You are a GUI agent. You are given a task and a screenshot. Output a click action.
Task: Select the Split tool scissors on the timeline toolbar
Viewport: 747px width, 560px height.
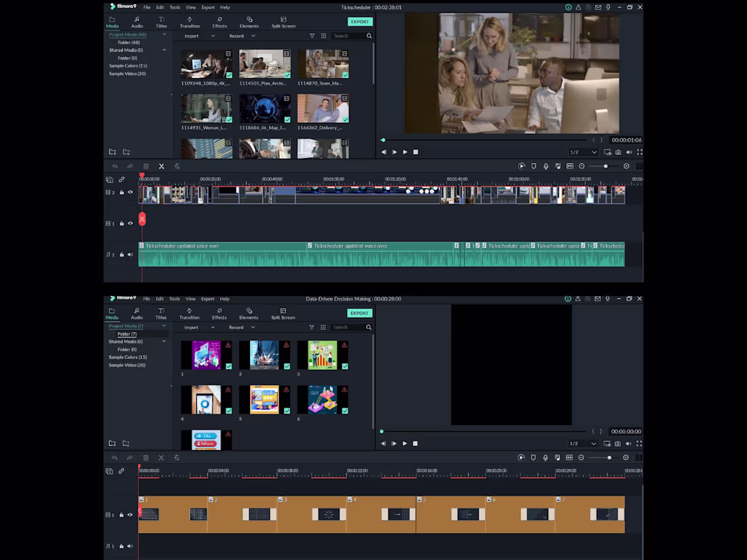161,166
